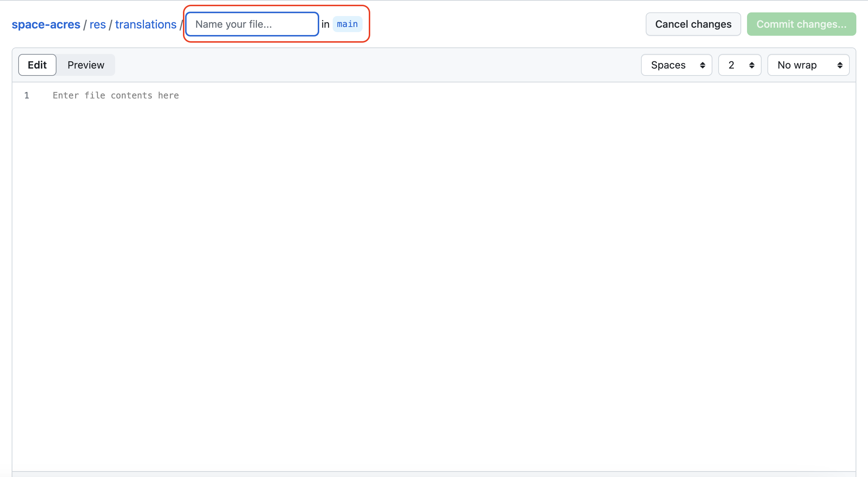Click the indent size arrow icon

752,65
